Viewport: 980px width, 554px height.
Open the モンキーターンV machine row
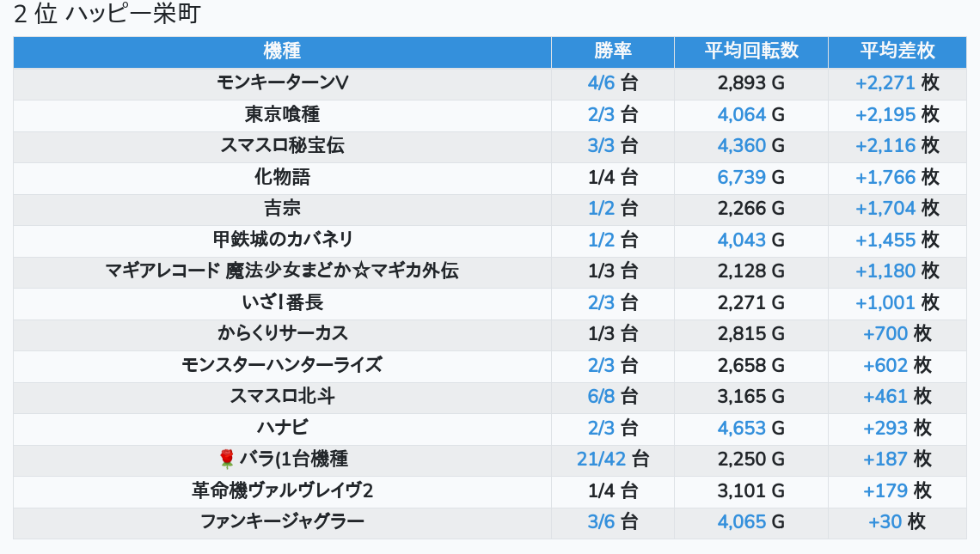pyautogui.click(x=282, y=83)
